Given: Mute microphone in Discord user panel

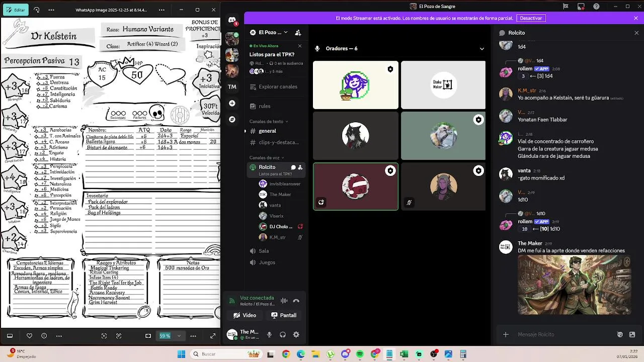Looking at the screenshot, I should (269, 334).
